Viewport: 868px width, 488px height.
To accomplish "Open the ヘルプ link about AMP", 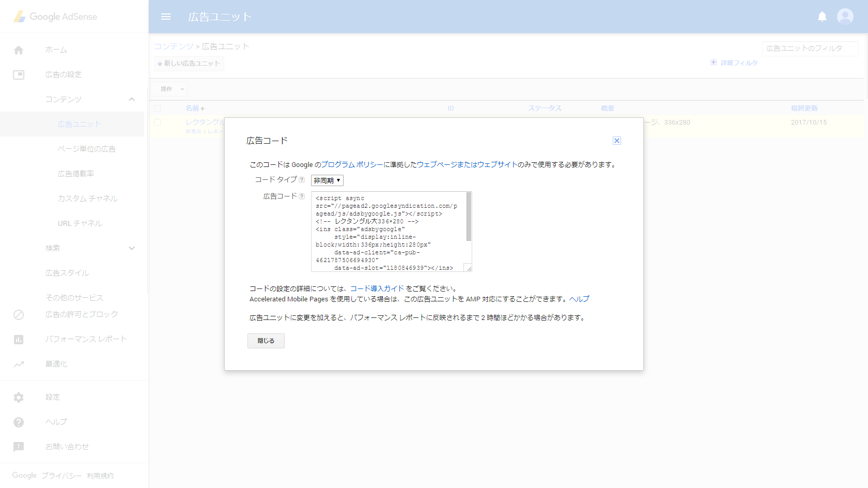I will tap(579, 299).
